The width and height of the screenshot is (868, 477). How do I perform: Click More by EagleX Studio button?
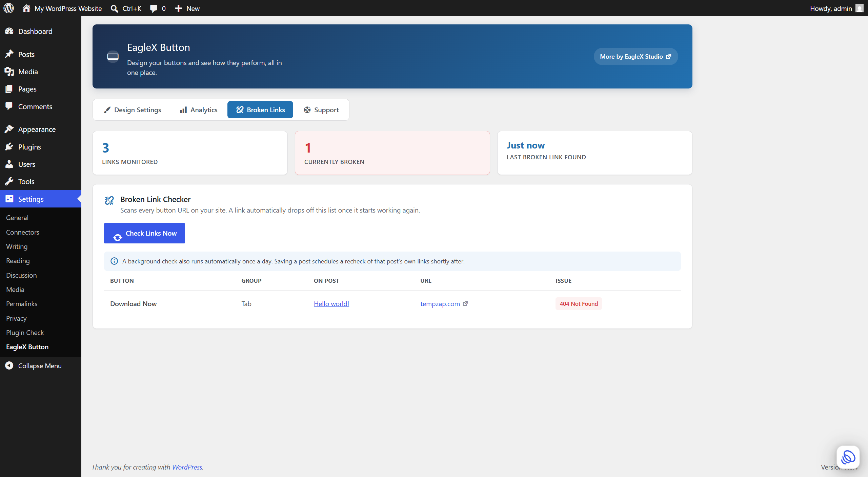pyautogui.click(x=636, y=56)
